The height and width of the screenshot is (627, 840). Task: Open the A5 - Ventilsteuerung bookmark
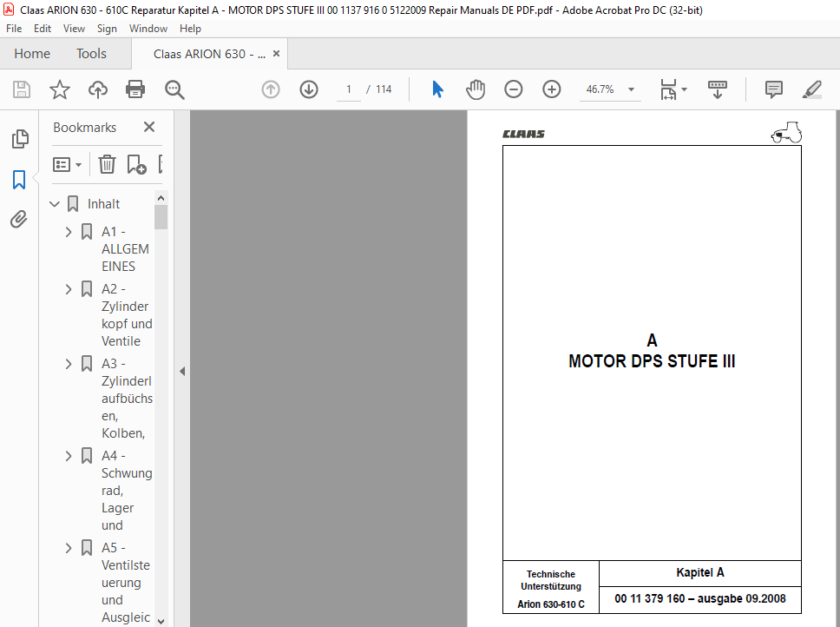coord(125,583)
